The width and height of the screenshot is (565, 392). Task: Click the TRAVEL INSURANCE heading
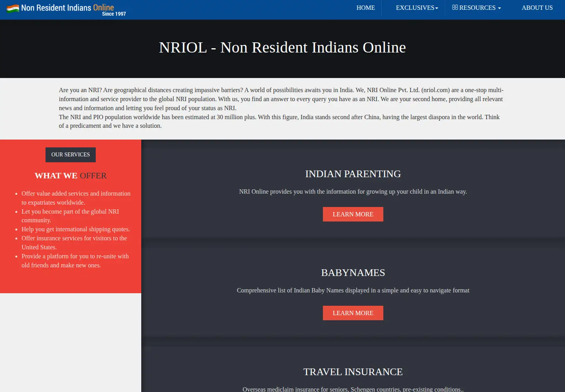(x=353, y=372)
